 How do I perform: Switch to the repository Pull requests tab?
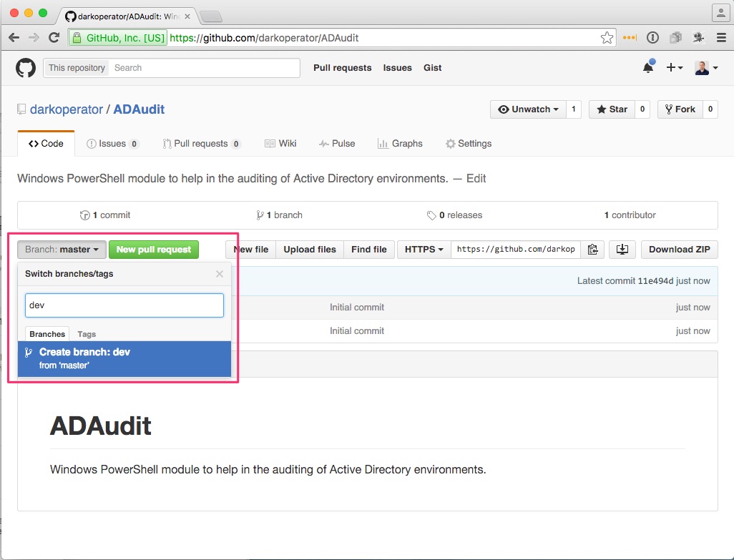click(x=201, y=144)
